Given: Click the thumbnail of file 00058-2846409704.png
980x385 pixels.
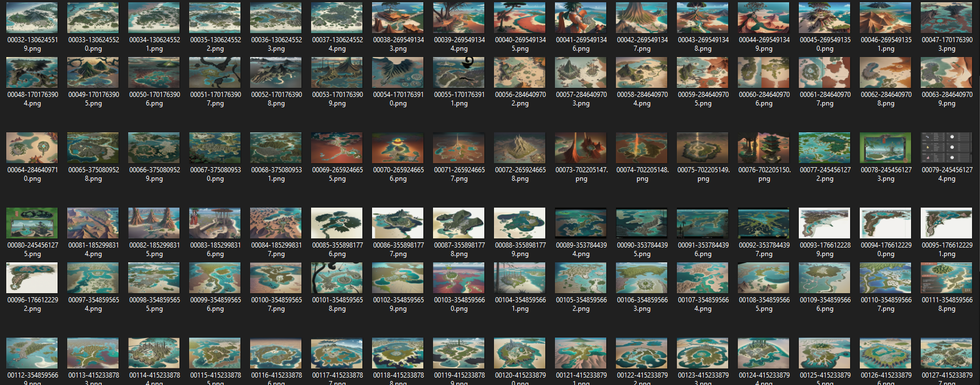Looking at the screenshot, I should point(642,72).
